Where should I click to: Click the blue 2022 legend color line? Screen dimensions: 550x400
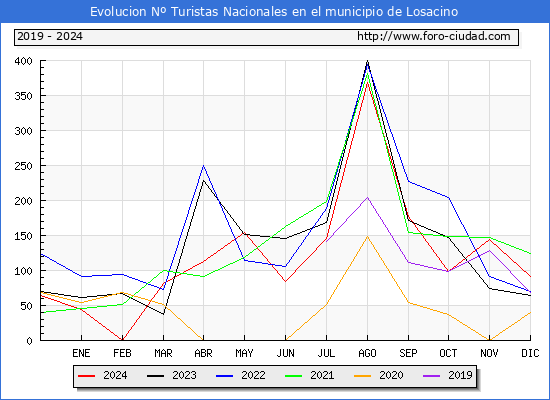coord(224,376)
